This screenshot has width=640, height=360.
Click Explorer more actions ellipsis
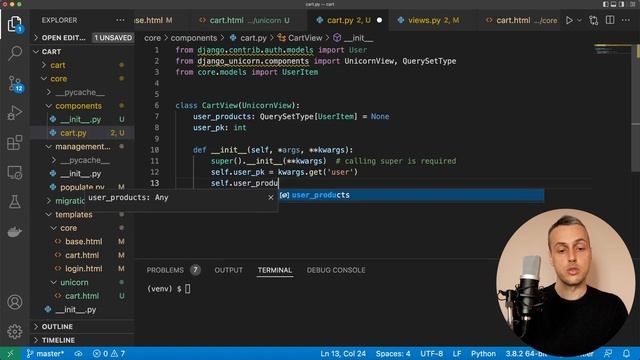pos(120,20)
